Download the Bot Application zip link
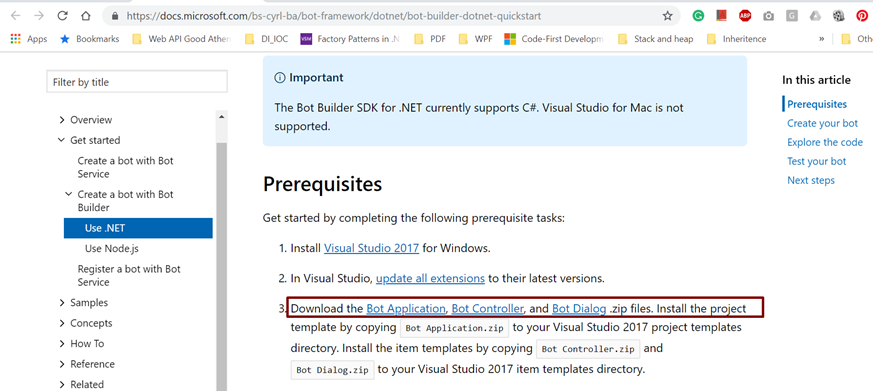The width and height of the screenshot is (873, 391). tap(406, 308)
